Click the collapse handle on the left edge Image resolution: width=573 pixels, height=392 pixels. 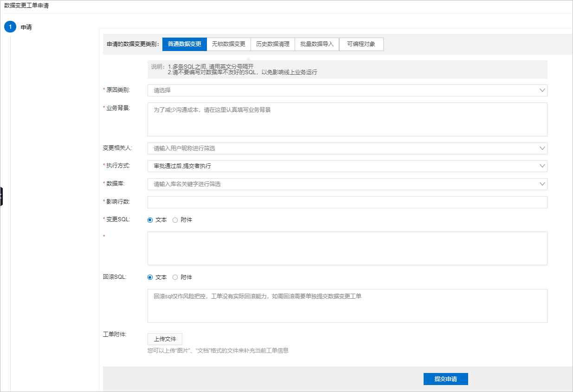coord(1,197)
